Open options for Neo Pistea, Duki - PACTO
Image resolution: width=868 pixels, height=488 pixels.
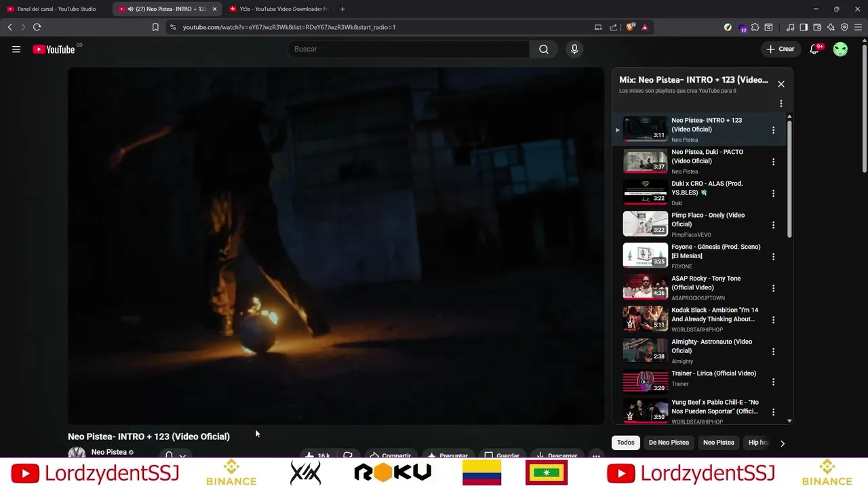click(773, 161)
